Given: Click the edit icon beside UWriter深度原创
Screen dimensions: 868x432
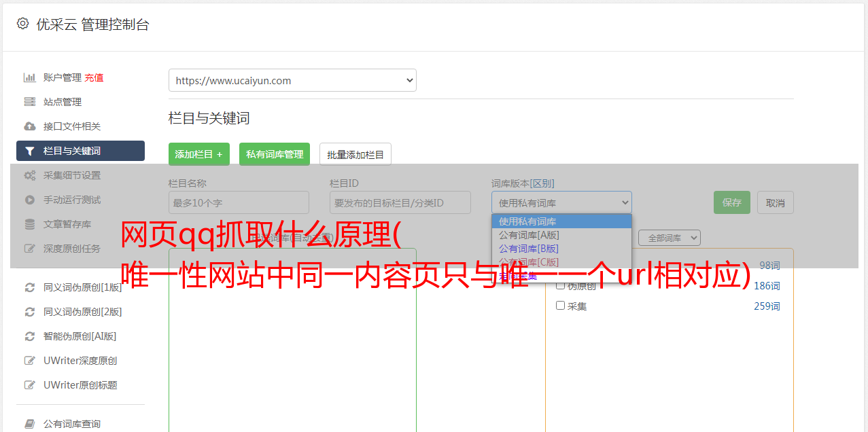Looking at the screenshot, I should [29, 361].
